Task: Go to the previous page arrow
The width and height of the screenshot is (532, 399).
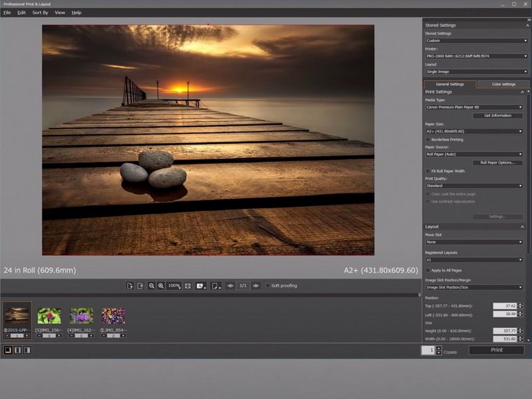Action: point(230,285)
